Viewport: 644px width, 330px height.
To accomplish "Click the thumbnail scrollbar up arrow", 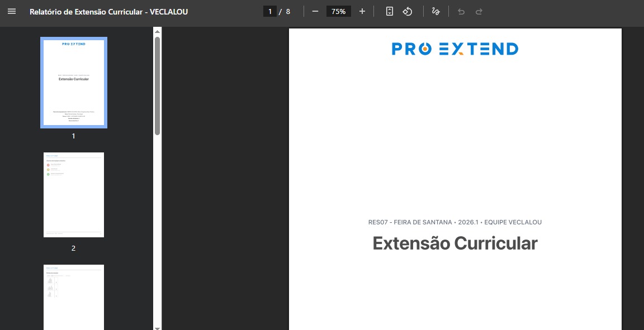I will click(157, 31).
